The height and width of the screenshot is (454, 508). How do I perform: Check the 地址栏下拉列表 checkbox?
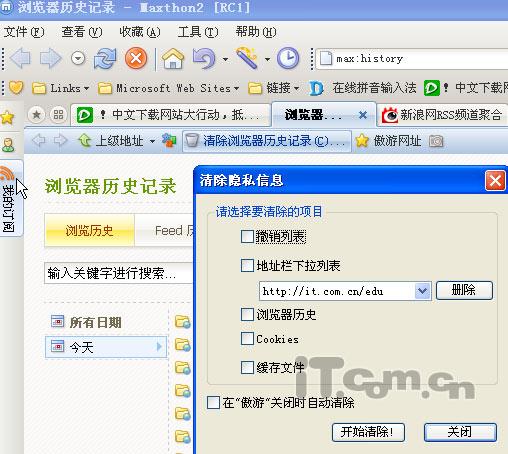tap(247, 266)
